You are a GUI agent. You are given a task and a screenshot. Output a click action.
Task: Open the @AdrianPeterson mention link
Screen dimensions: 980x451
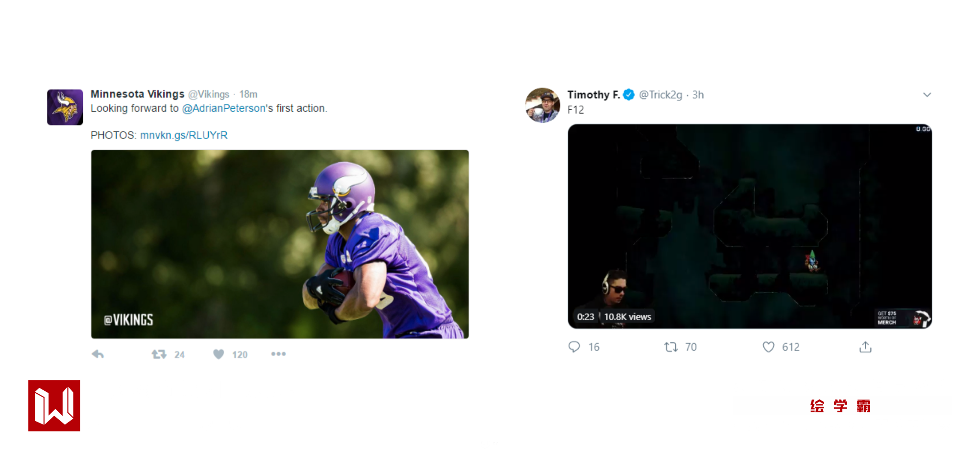[x=223, y=108]
